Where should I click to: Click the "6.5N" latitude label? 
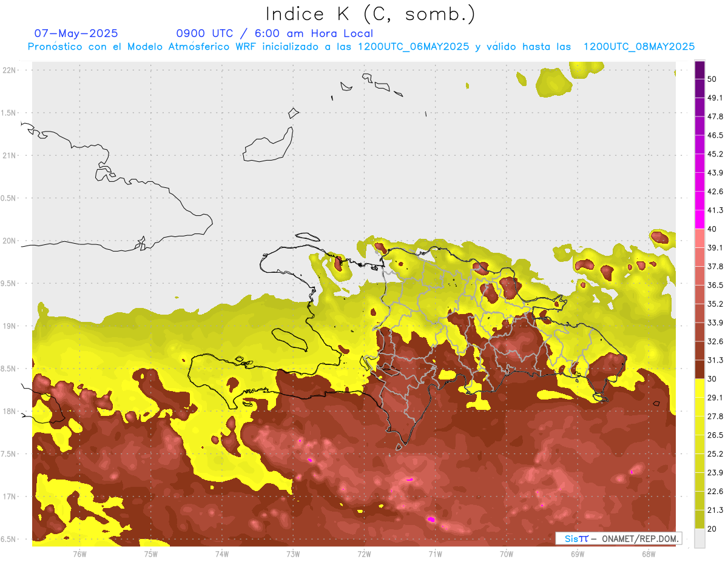[9, 540]
